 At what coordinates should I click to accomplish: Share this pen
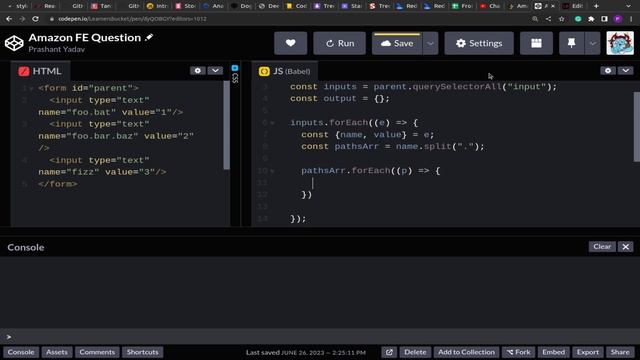pyautogui.click(x=620, y=352)
